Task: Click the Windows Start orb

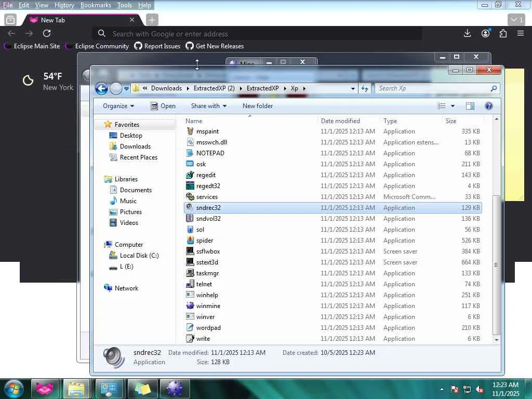Action: click(x=14, y=389)
